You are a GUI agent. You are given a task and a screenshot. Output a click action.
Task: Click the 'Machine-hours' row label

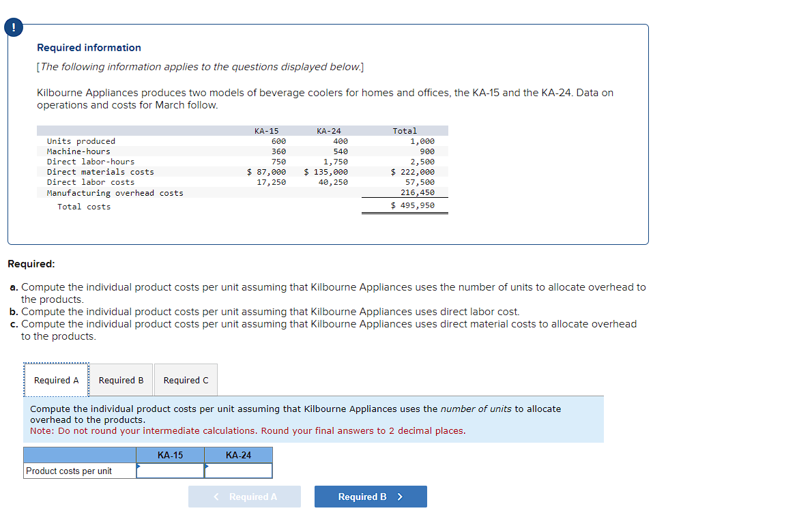tap(78, 151)
